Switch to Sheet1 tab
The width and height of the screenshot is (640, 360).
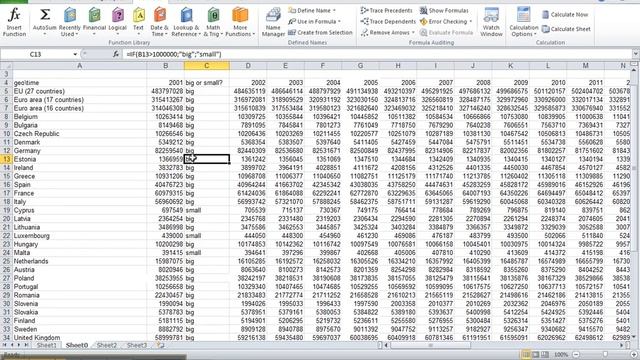(x=47, y=345)
